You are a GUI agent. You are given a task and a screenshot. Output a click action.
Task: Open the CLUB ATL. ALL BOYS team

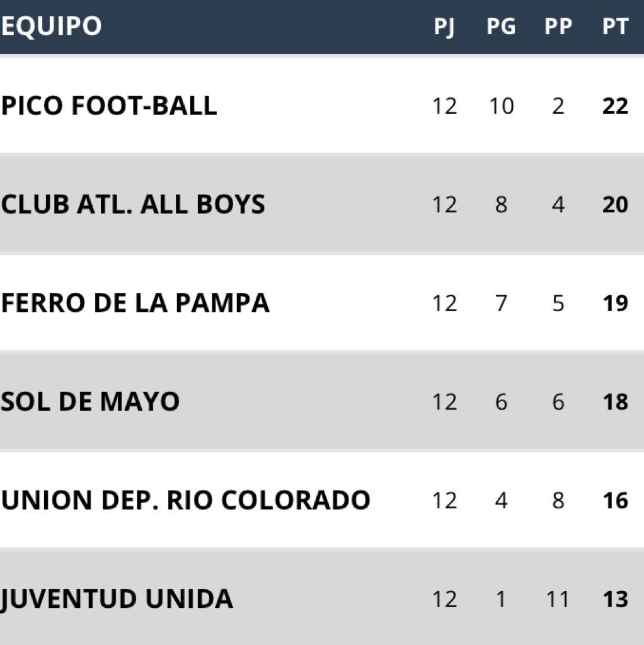click(133, 204)
